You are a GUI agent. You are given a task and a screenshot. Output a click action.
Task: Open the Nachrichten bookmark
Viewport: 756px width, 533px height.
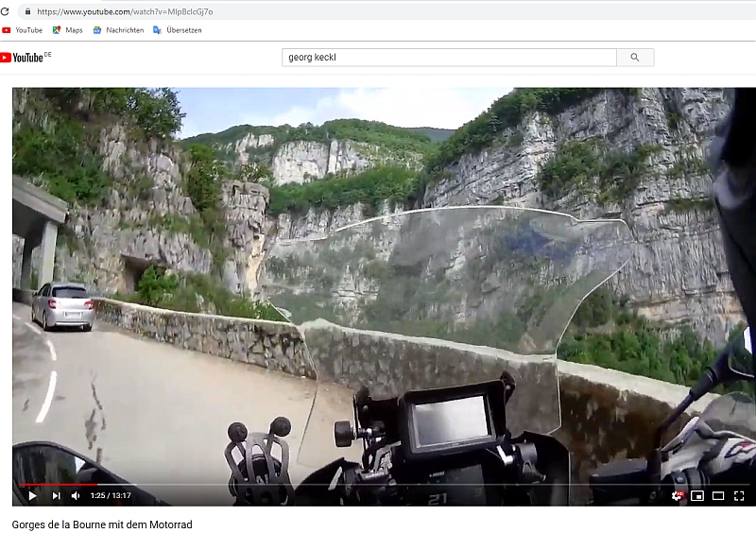[118, 30]
